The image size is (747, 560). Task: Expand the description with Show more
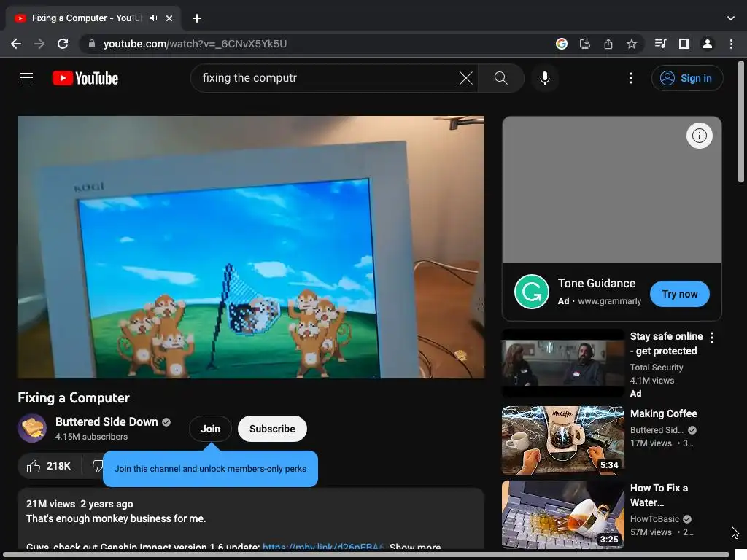(x=415, y=547)
